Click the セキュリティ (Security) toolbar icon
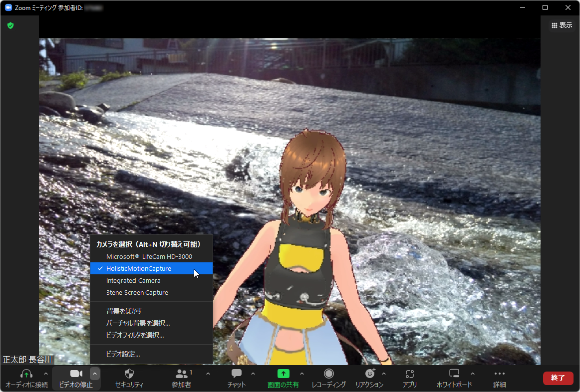This screenshot has width=580, height=392. point(129,378)
